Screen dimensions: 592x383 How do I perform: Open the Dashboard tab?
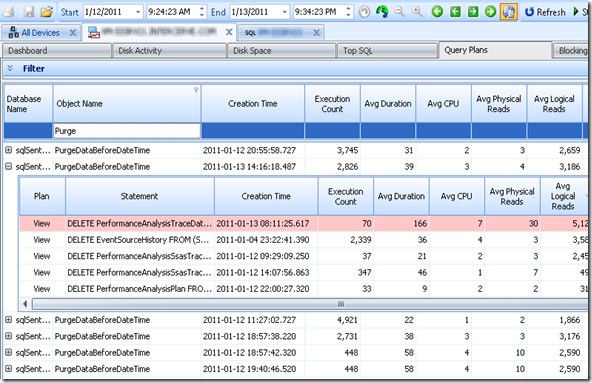(x=57, y=51)
